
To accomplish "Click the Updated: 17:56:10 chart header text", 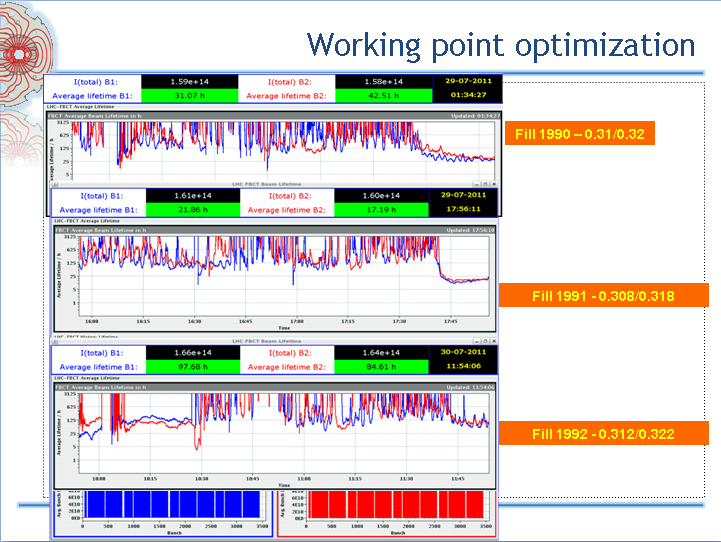I will point(470,230).
